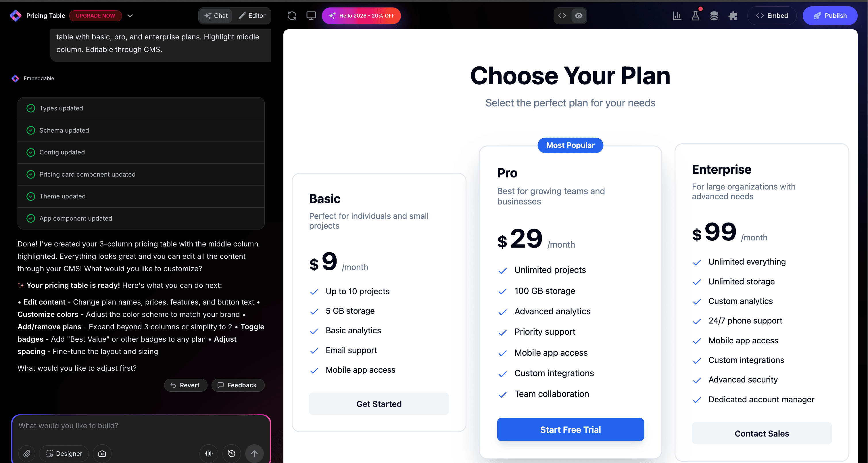The height and width of the screenshot is (463, 868).
Task: Refresh the preview with the reload icon
Action: point(292,16)
